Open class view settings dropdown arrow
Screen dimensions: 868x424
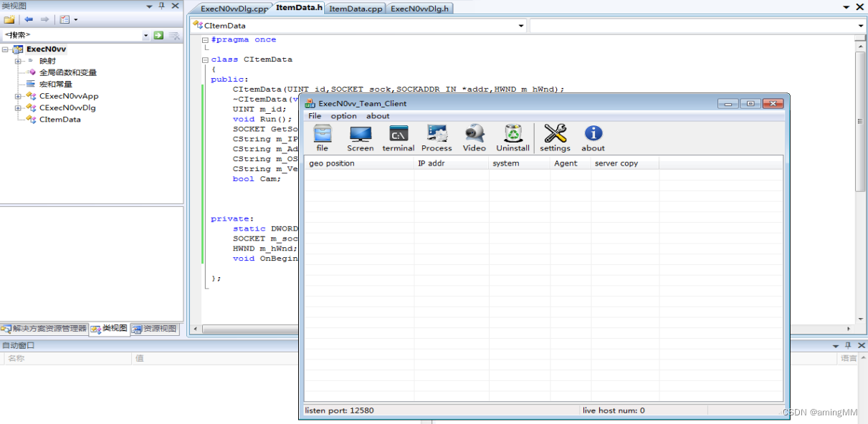76,19
